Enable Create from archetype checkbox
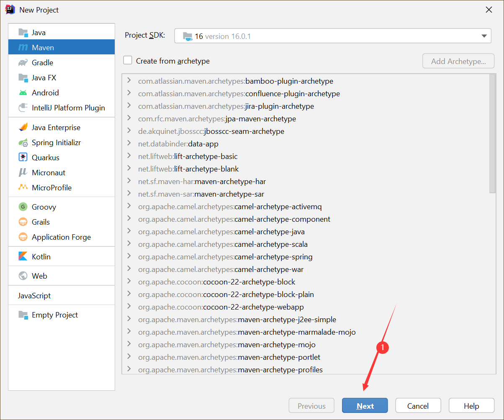The width and height of the screenshot is (504, 420). [128, 61]
